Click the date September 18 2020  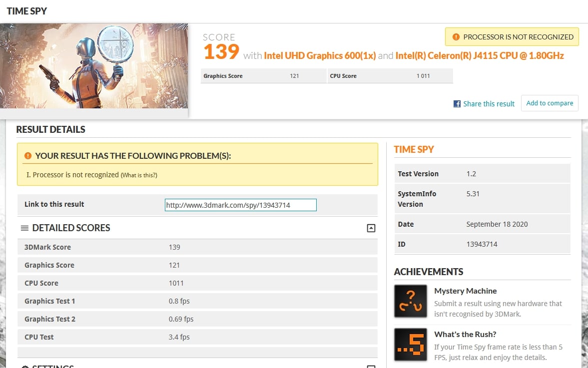click(x=497, y=224)
